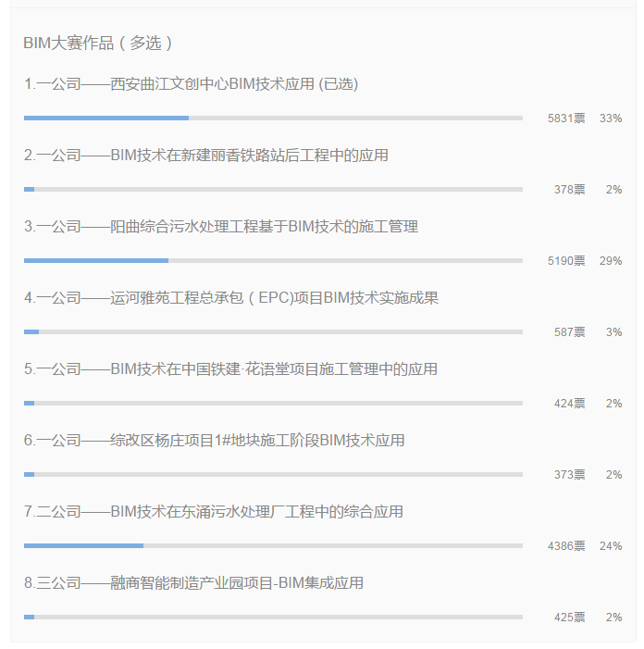Click the progress bar showing 373票
Image resolution: width=644 pixels, height=649 pixels.
point(273,474)
